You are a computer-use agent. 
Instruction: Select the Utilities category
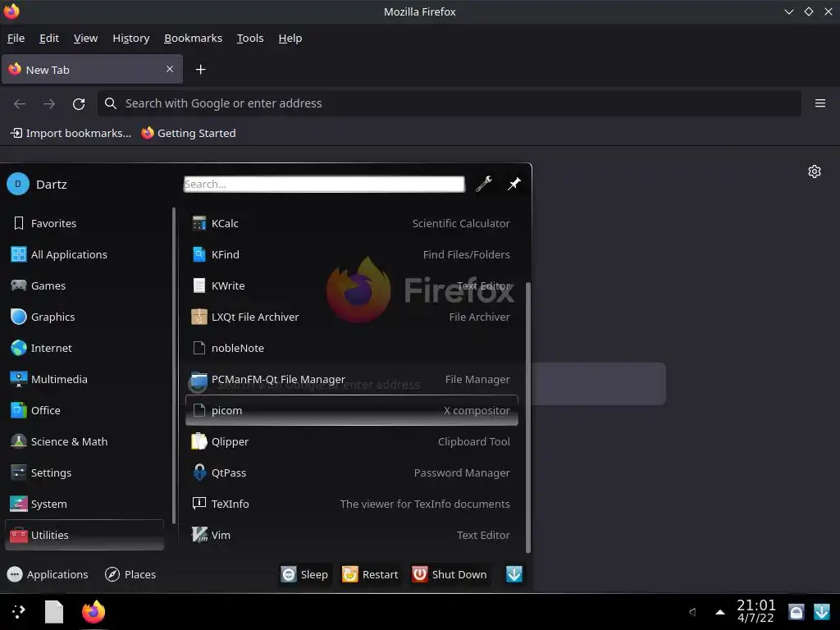84,535
